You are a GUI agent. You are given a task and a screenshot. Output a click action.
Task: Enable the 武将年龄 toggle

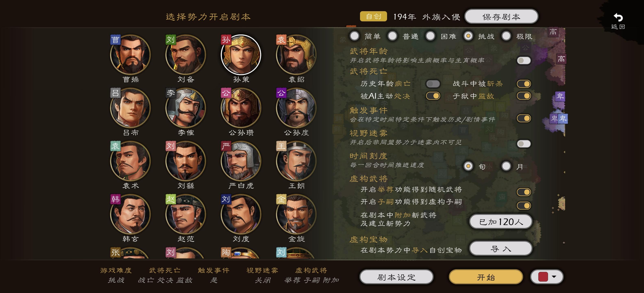524,60
